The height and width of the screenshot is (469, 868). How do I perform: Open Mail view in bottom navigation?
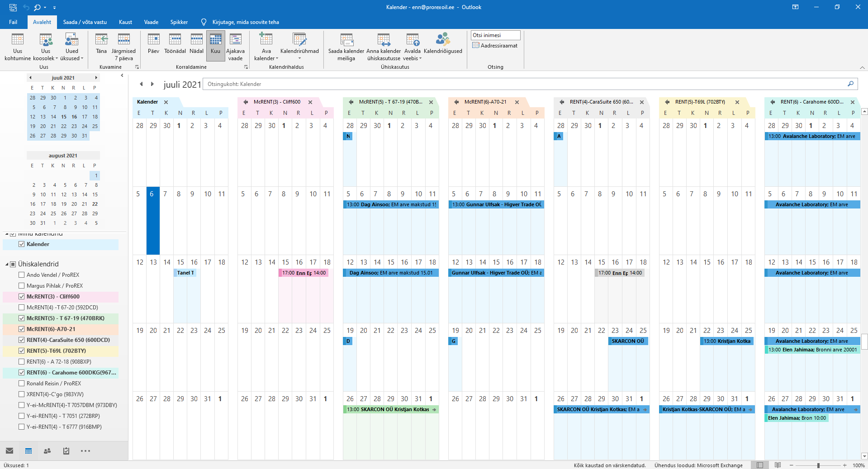click(x=9, y=451)
